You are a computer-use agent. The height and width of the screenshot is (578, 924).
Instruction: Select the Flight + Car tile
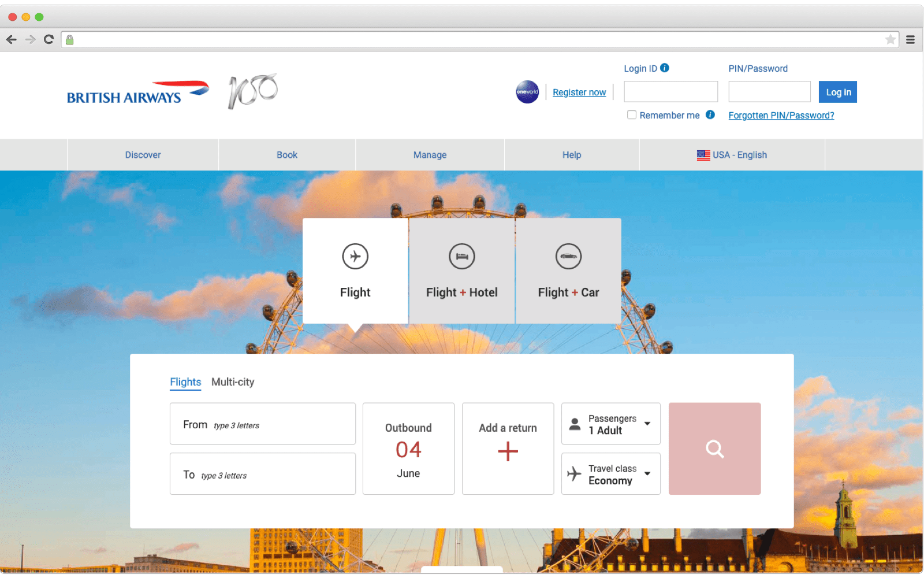pyautogui.click(x=569, y=271)
